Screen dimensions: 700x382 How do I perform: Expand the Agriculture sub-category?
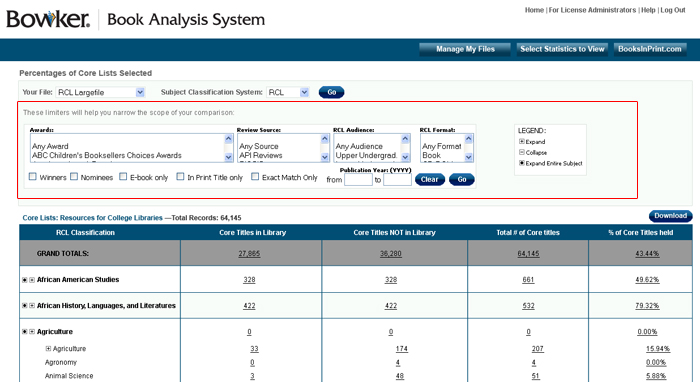[x=48, y=349]
